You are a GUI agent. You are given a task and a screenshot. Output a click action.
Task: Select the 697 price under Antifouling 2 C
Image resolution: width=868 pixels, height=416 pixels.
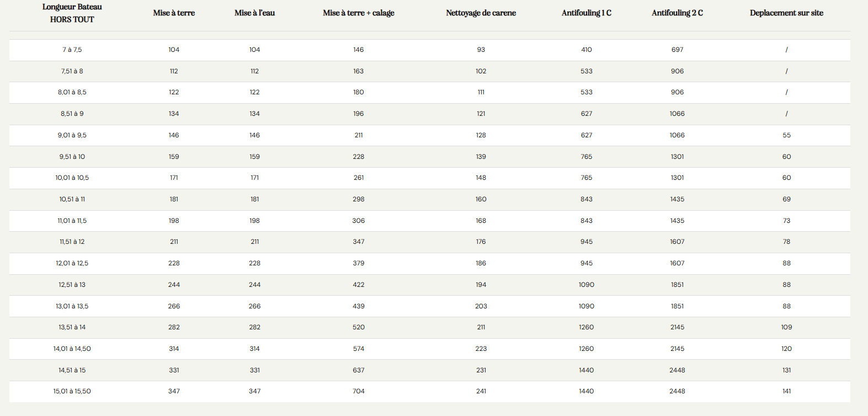(677, 50)
